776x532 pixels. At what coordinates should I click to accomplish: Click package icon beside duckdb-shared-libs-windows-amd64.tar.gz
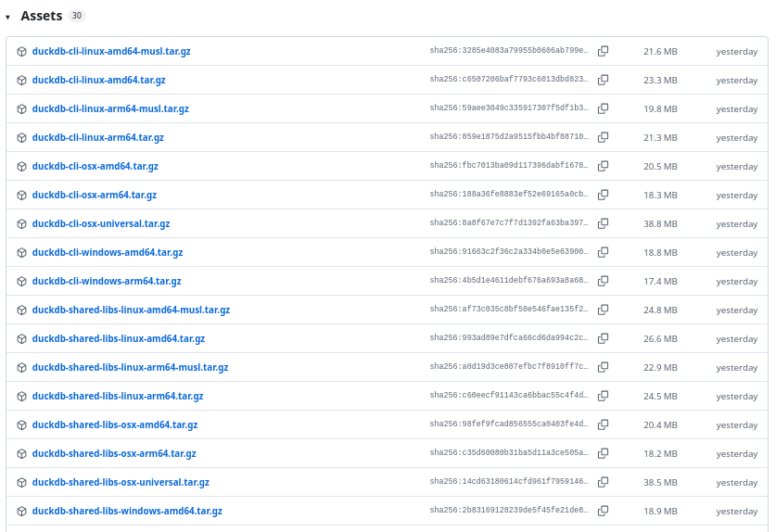(x=21, y=511)
